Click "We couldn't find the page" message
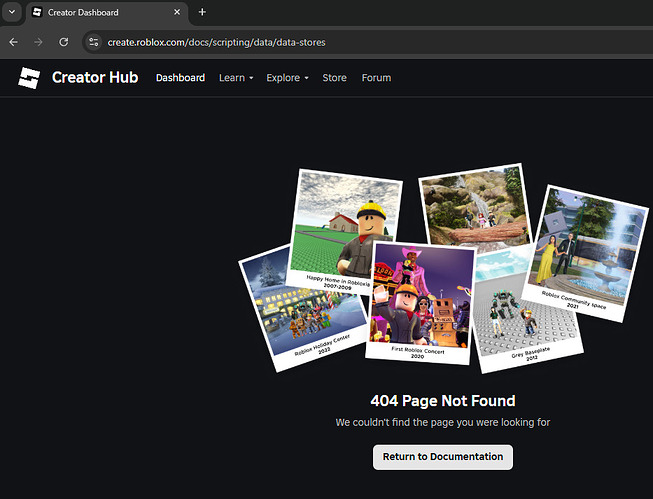The width and height of the screenshot is (653, 499). (443, 422)
